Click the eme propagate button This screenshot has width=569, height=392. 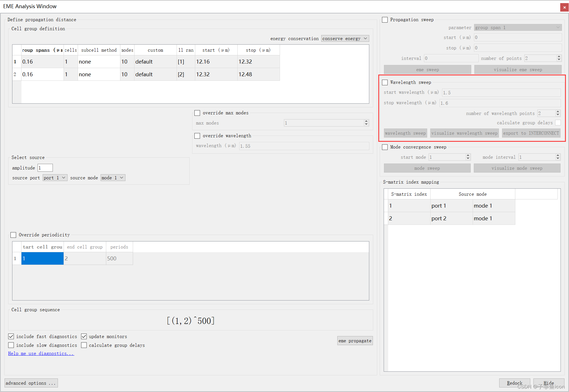pos(355,341)
